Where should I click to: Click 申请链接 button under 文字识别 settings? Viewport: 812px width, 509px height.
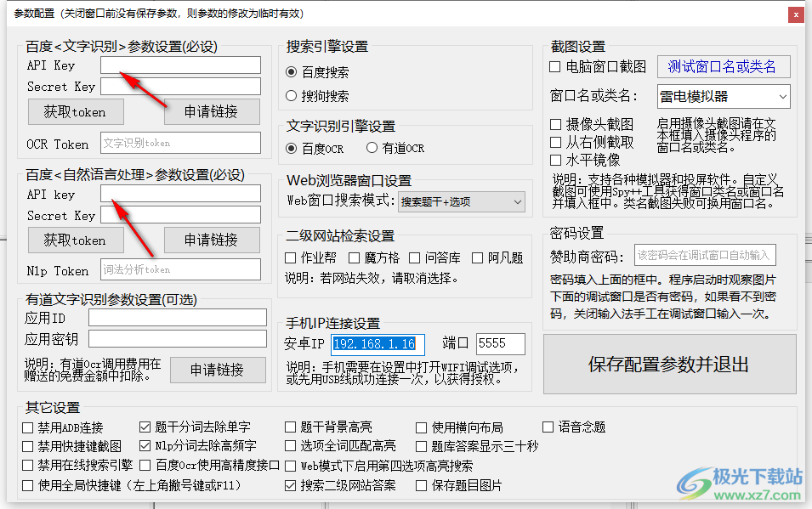pyautogui.click(x=212, y=112)
